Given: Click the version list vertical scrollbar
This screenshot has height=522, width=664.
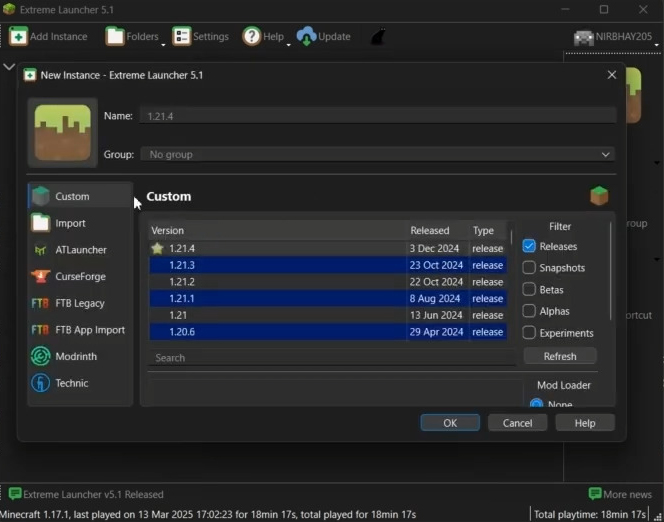Looking at the screenshot, I should [x=512, y=237].
